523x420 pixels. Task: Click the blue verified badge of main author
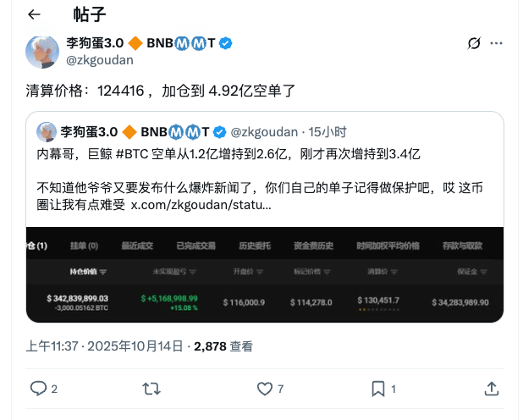(226, 43)
